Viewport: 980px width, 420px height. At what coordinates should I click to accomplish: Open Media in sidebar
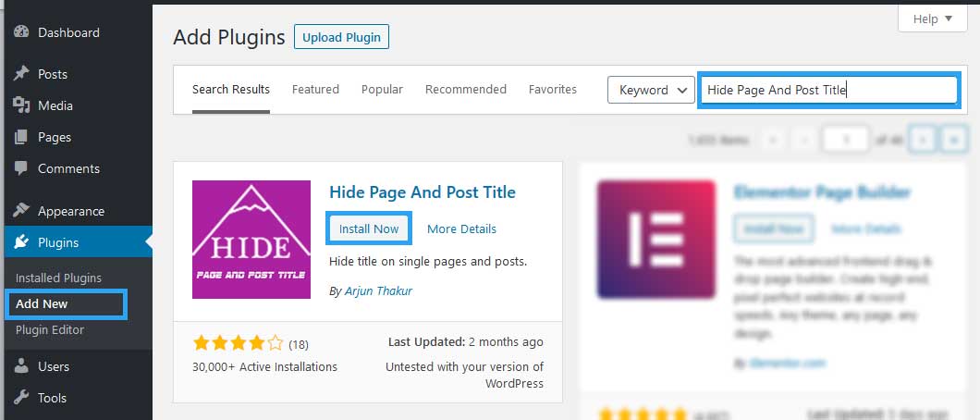[x=55, y=105]
